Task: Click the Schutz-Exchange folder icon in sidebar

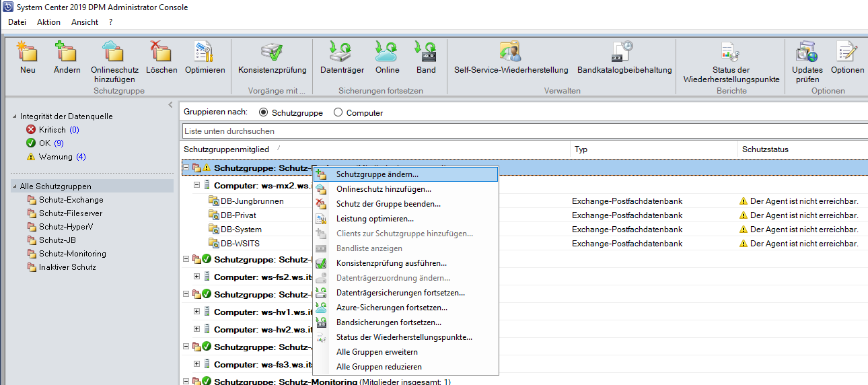Action: (32, 200)
